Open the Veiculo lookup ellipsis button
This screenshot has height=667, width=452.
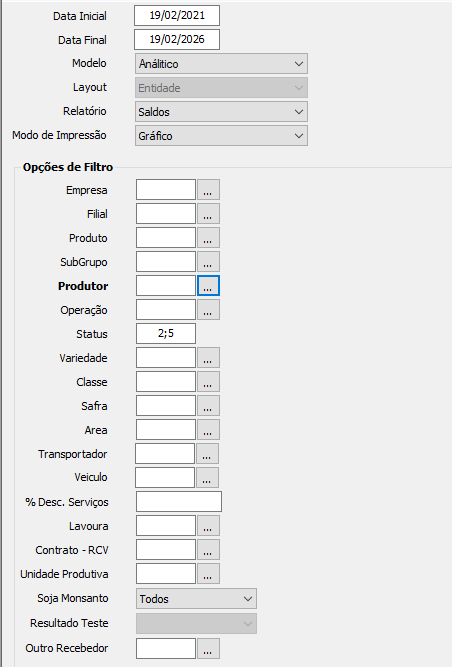207,477
